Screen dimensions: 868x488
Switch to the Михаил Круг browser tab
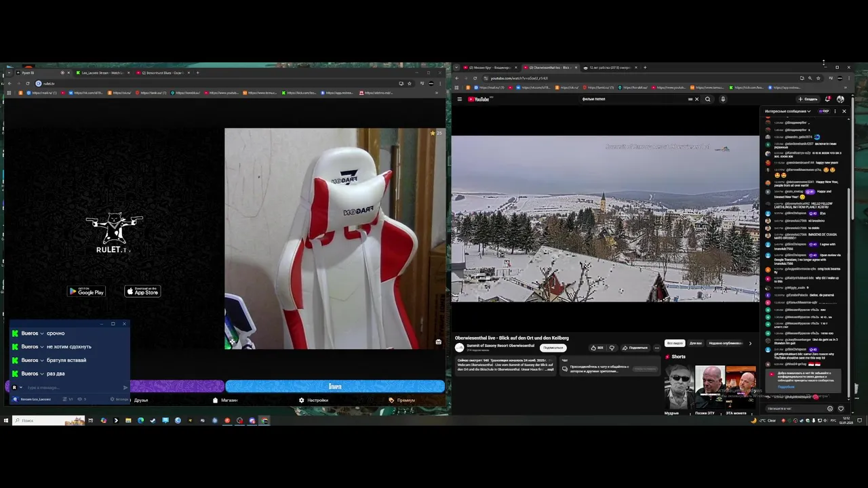[x=492, y=68]
